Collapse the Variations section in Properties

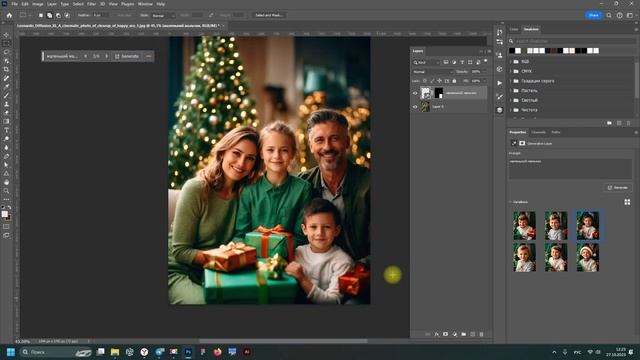(510, 202)
